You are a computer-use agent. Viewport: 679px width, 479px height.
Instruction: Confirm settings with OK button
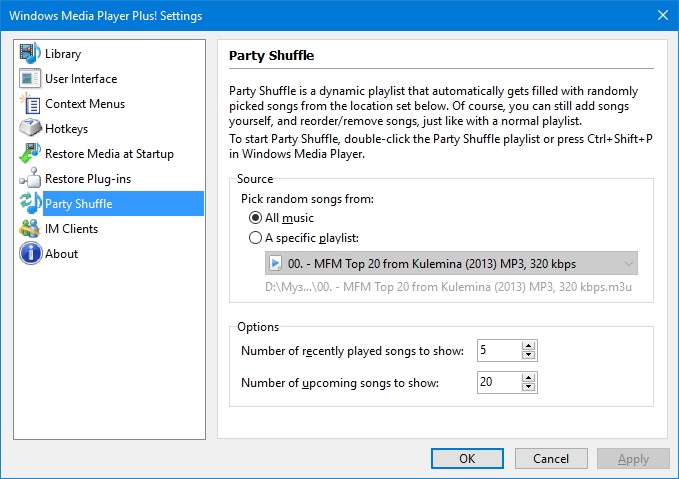467,459
